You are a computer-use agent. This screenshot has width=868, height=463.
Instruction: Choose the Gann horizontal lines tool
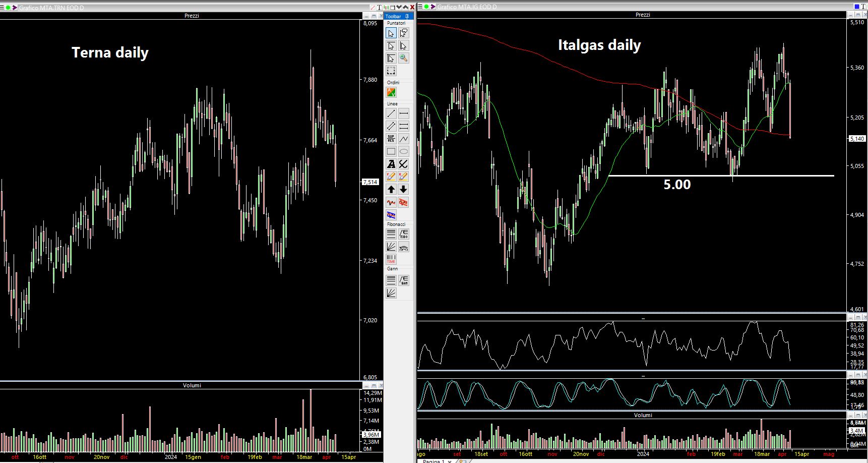391,280
